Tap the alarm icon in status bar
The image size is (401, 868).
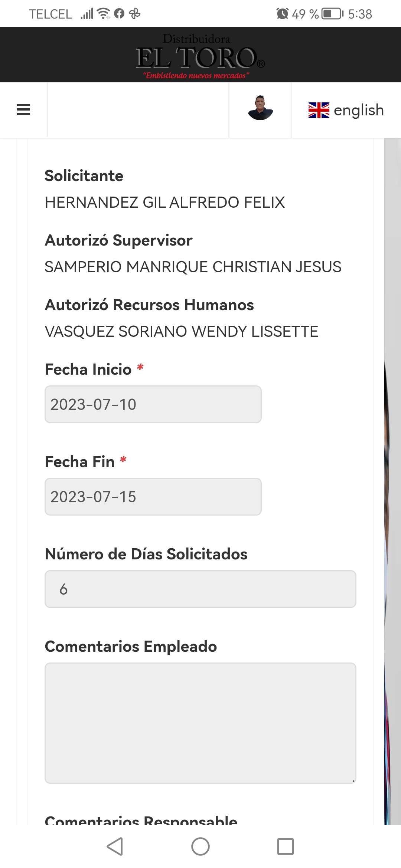click(282, 14)
